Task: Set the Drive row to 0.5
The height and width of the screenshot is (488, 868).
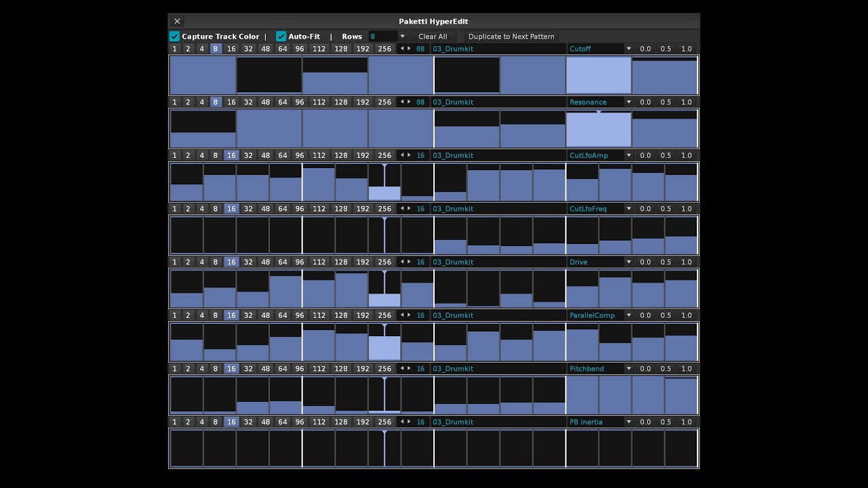Action: click(666, 262)
